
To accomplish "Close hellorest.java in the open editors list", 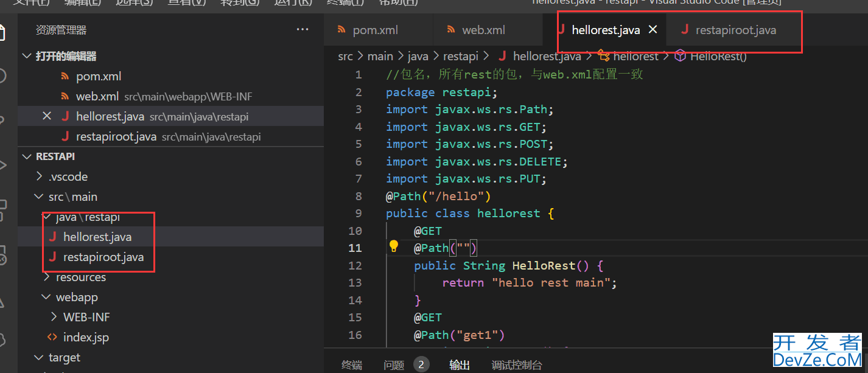I will tap(47, 116).
